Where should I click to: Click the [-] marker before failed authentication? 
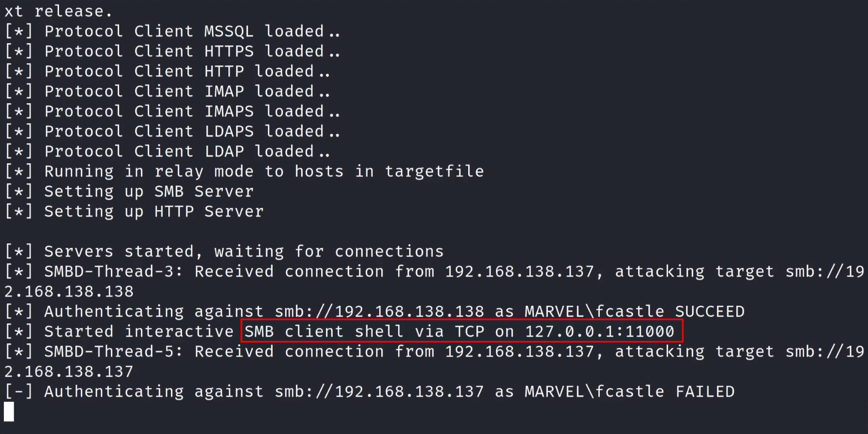click(19, 391)
